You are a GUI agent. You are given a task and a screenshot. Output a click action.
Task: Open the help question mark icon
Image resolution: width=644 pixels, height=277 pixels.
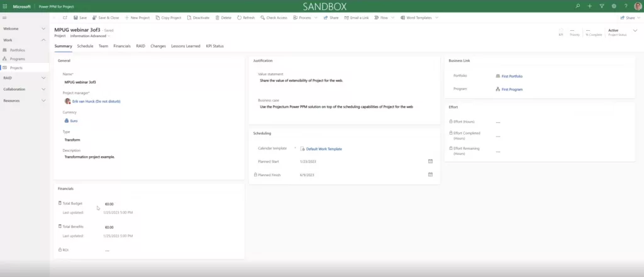click(626, 6)
